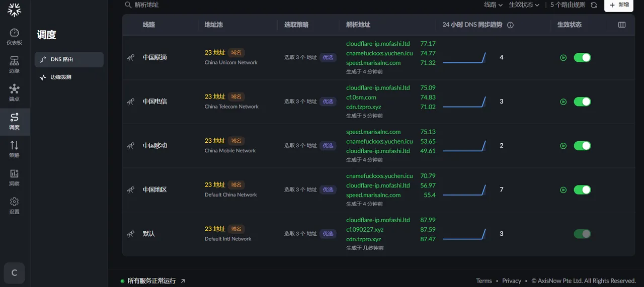Open the 线路 filter dropdown
Screen dimensions: 644x287
(493, 5)
